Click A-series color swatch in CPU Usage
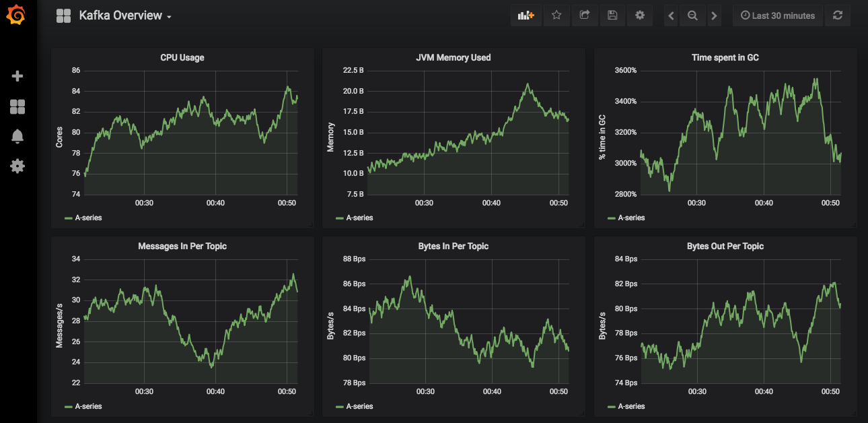Viewport: 868px width, 423px height. [69, 218]
